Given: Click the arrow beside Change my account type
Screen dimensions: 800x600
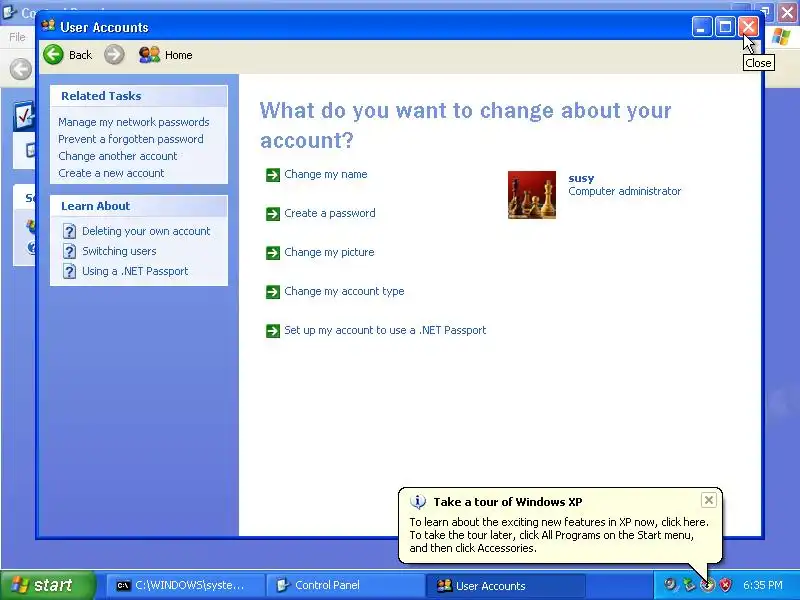Looking at the screenshot, I should click(x=273, y=292).
